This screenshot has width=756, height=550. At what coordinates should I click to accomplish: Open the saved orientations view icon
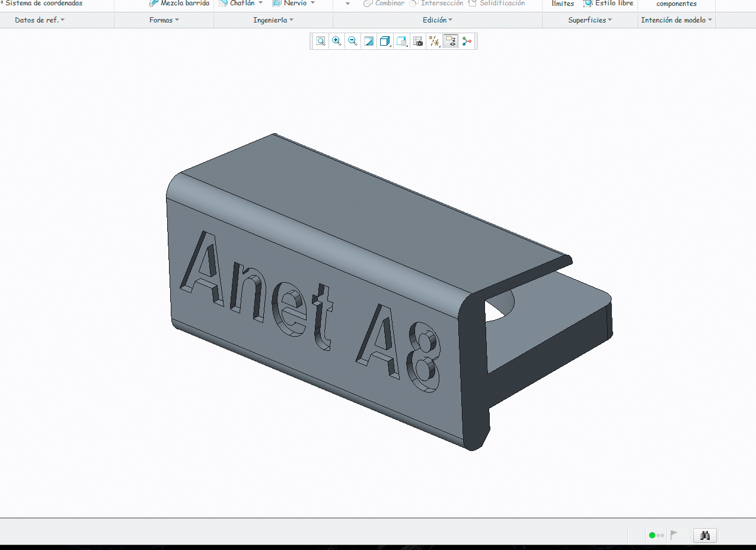pyautogui.click(x=401, y=41)
